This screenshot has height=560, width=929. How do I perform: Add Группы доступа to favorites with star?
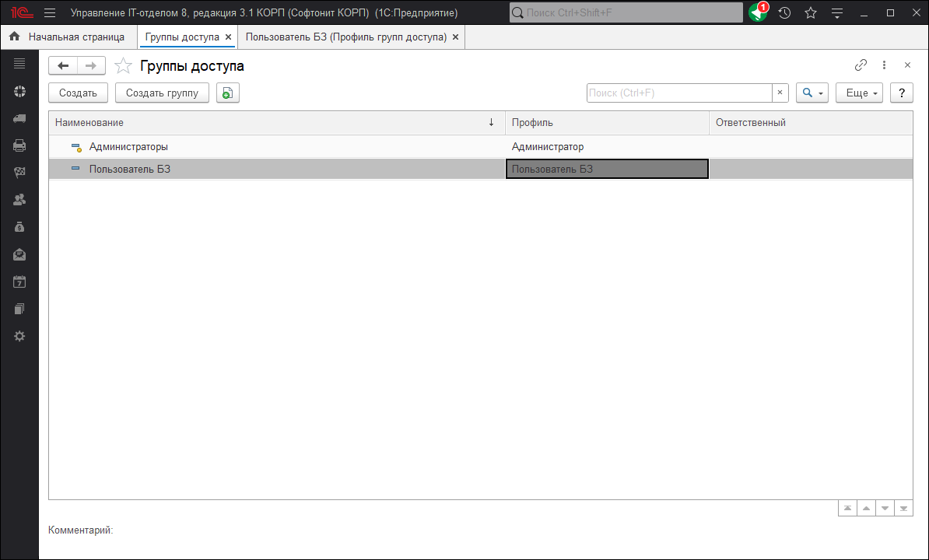click(x=123, y=66)
